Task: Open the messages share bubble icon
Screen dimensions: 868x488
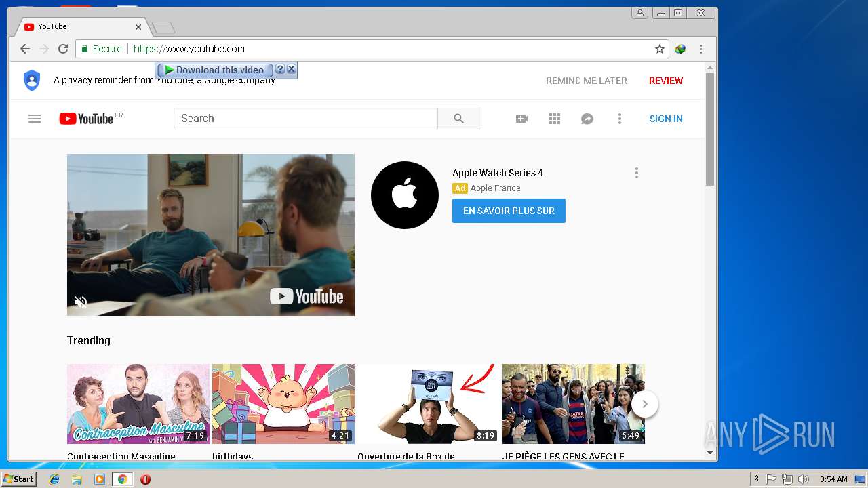Action: click(587, 119)
